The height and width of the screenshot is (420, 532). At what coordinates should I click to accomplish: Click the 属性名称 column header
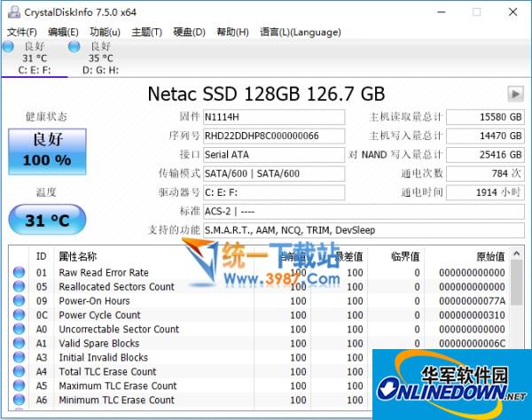78,256
